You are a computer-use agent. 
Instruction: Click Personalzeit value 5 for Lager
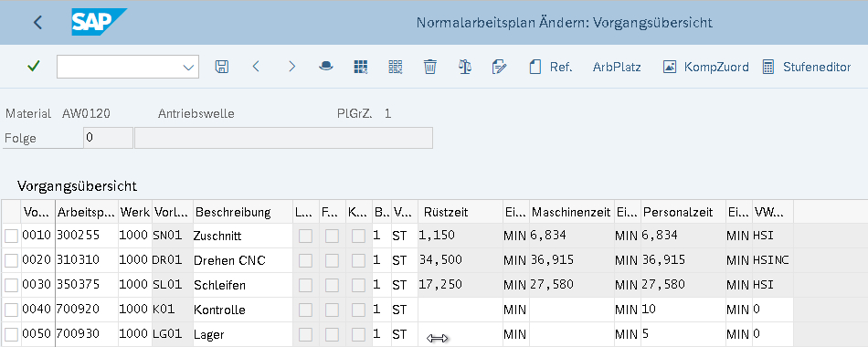[683, 334]
